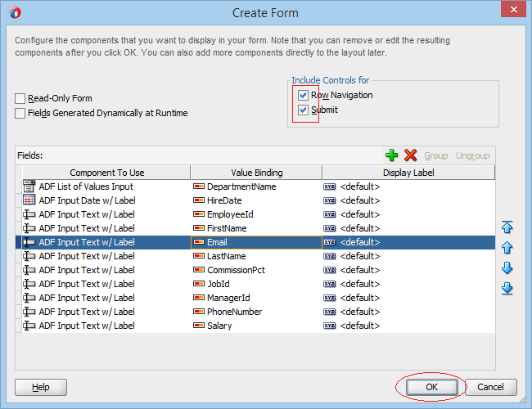Click <default> label in ManagerId row

[360, 298]
